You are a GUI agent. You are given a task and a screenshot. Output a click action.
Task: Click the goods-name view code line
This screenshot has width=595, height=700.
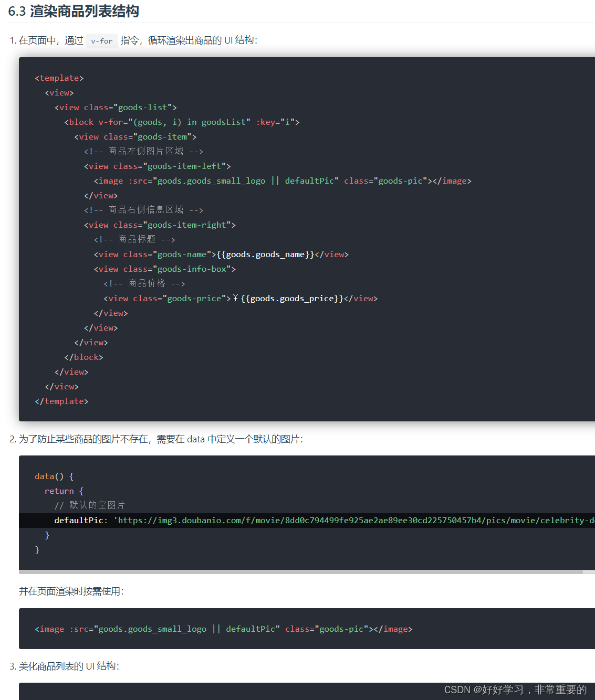tap(221, 254)
